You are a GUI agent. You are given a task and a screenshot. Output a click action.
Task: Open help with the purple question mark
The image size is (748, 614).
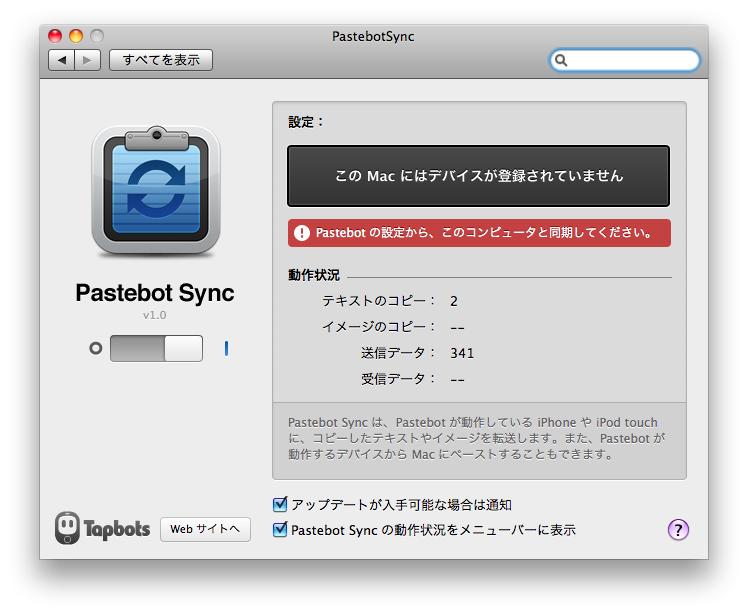pos(678,530)
